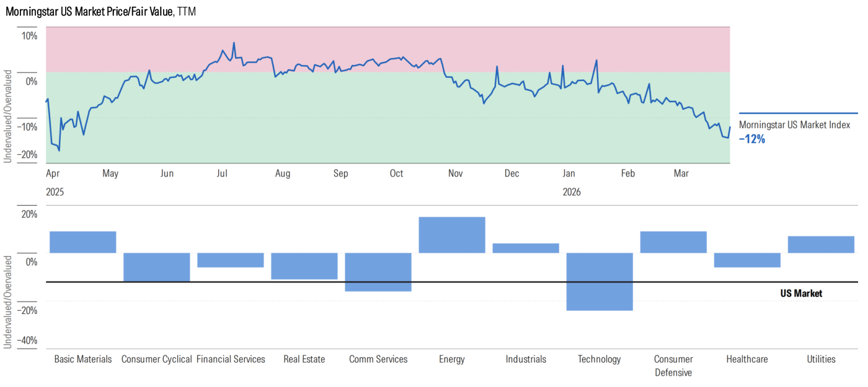Select the Technology sector bar
The height and width of the screenshot is (387, 868).
pos(600,282)
